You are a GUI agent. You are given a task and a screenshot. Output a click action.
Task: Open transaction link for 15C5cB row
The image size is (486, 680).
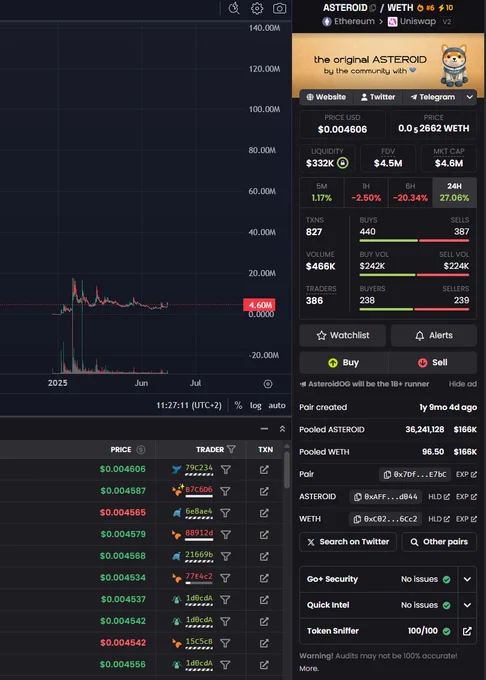point(264,643)
